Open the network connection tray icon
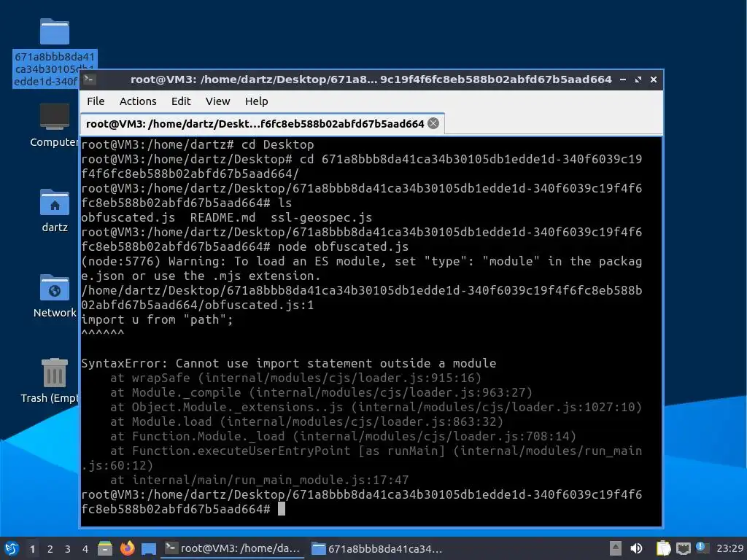Screen dimensions: 747x560 coord(683,548)
